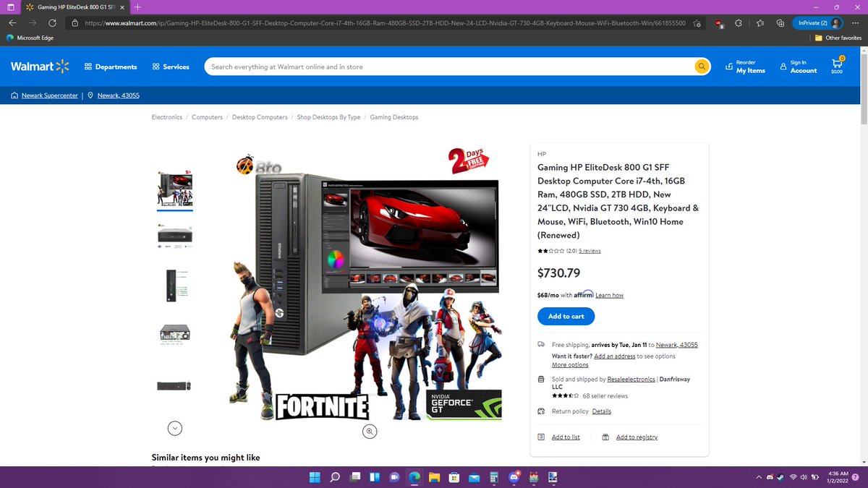Select the fourth thumbnail showing the rear ports
The width and height of the screenshot is (868, 488).
pyautogui.click(x=175, y=333)
